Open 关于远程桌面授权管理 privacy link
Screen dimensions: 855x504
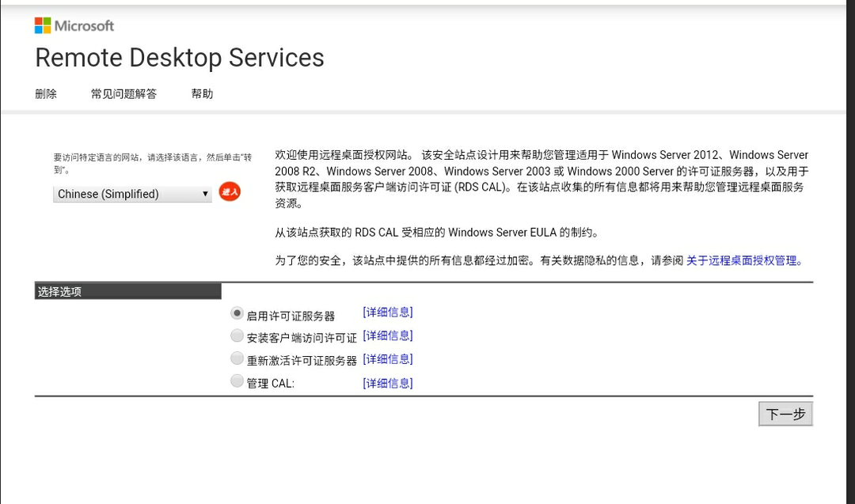point(744,260)
